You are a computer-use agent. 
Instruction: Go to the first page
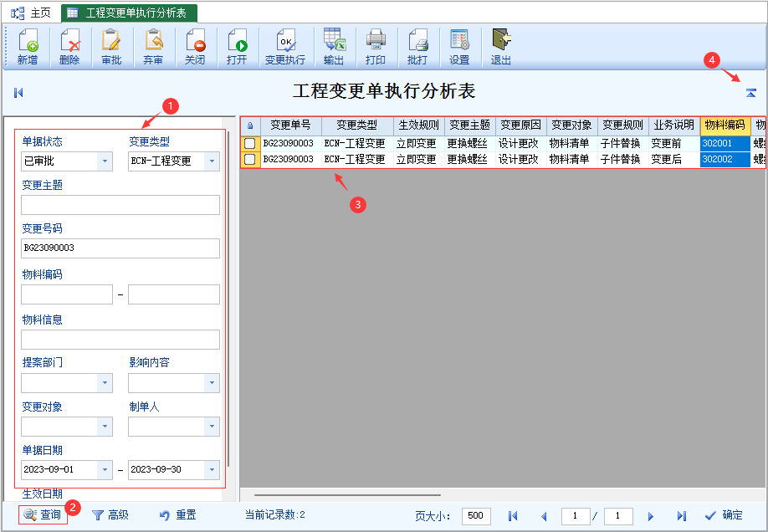coord(513,516)
